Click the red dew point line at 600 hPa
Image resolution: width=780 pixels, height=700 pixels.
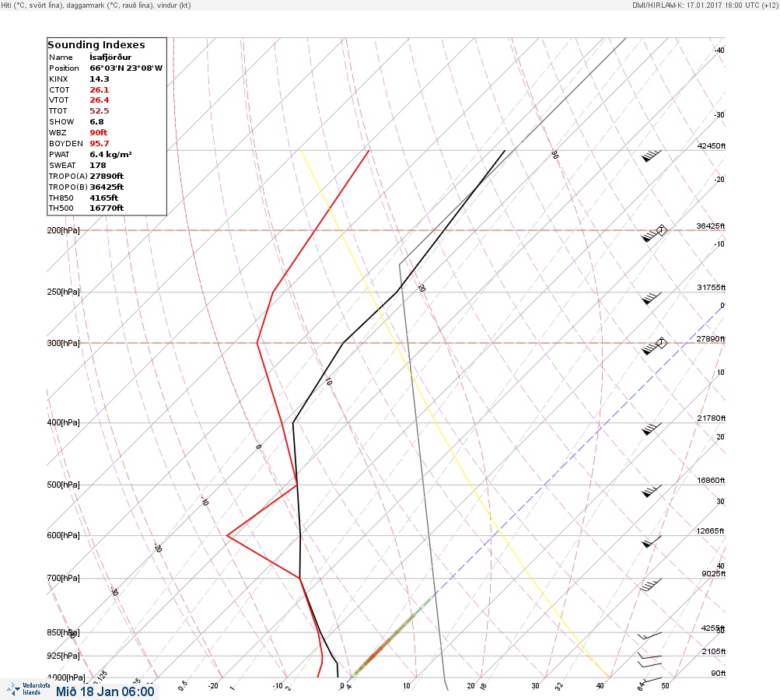[x=227, y=535]
